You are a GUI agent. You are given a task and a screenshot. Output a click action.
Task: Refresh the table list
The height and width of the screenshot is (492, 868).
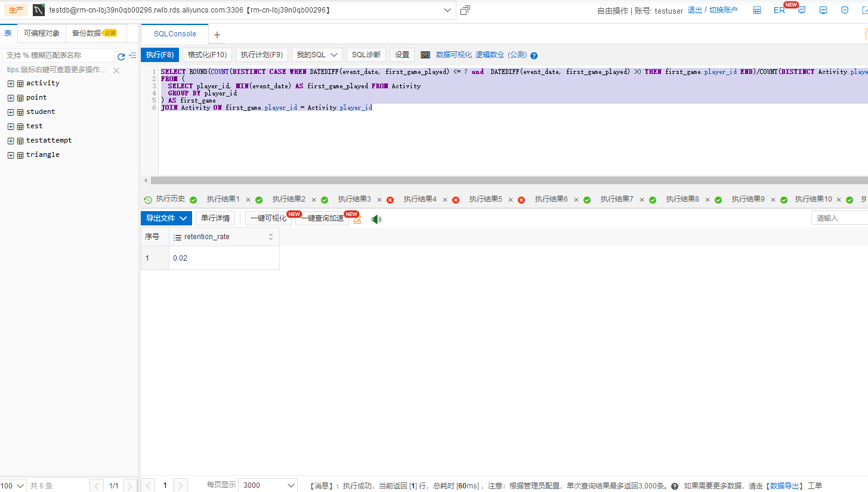(x=121, y=56)
